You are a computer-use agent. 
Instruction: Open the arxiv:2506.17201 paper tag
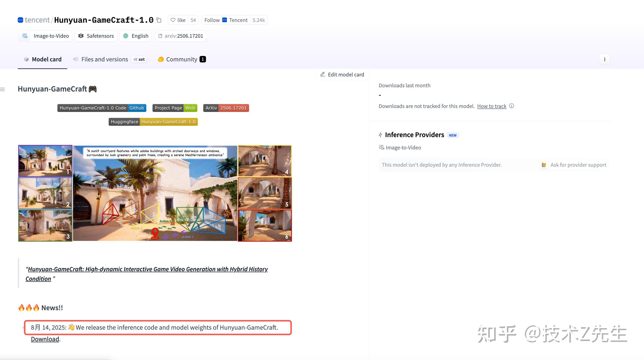181,36
